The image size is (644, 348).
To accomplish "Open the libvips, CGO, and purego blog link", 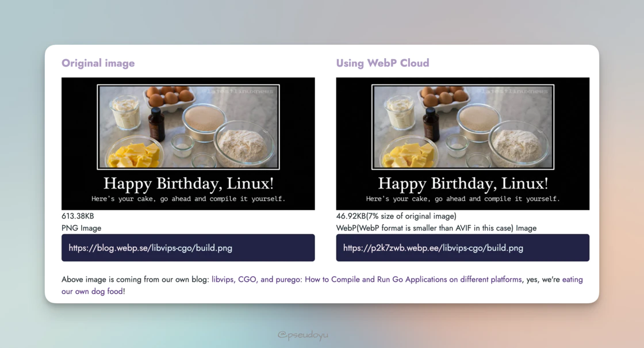I will 366,280.
